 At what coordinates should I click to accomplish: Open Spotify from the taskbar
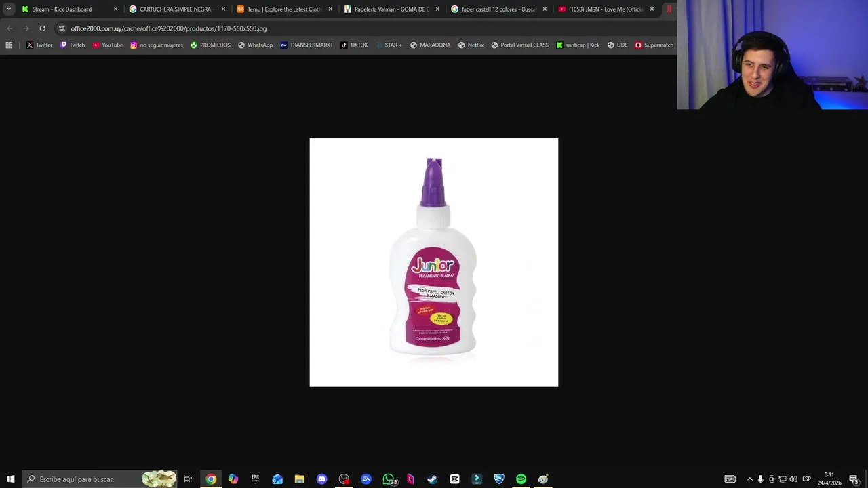coord(521,479)
